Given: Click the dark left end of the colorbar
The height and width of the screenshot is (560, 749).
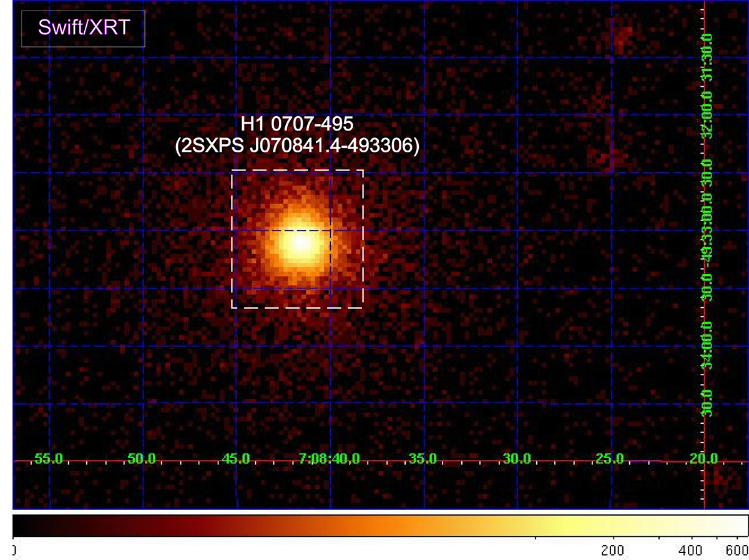Looking at the screenshot, I should [x=25, y=526].
